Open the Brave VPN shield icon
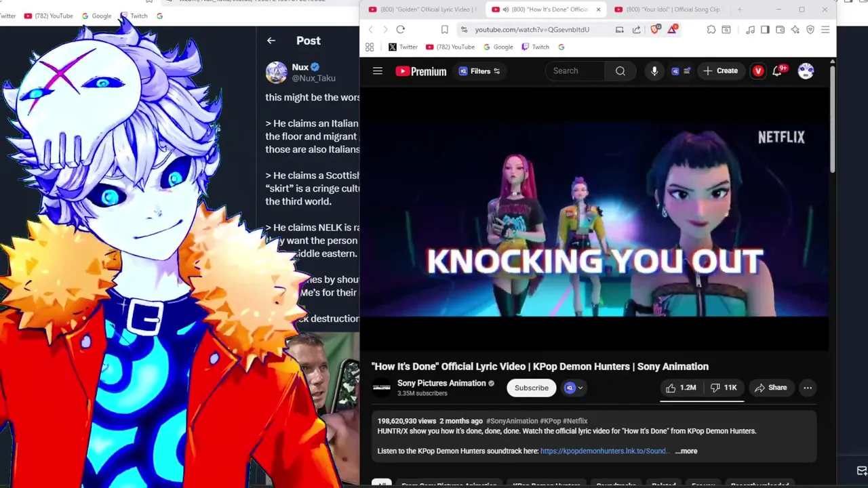868x488 pixels. pos(810,30)
